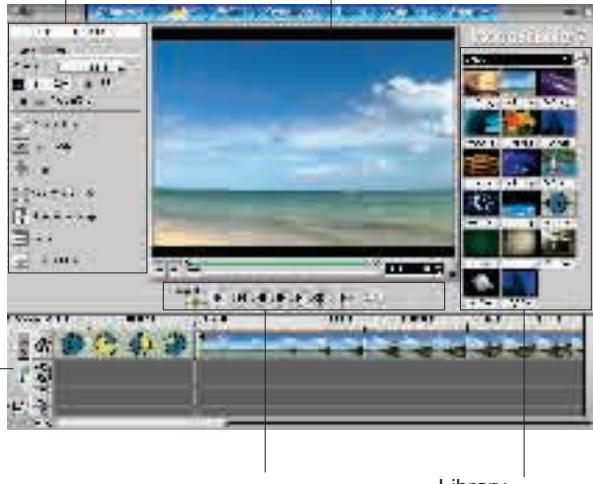Screen dimensions: 593x484
Task: Select the purple thumbnail in Library
Action: [558, 82]
